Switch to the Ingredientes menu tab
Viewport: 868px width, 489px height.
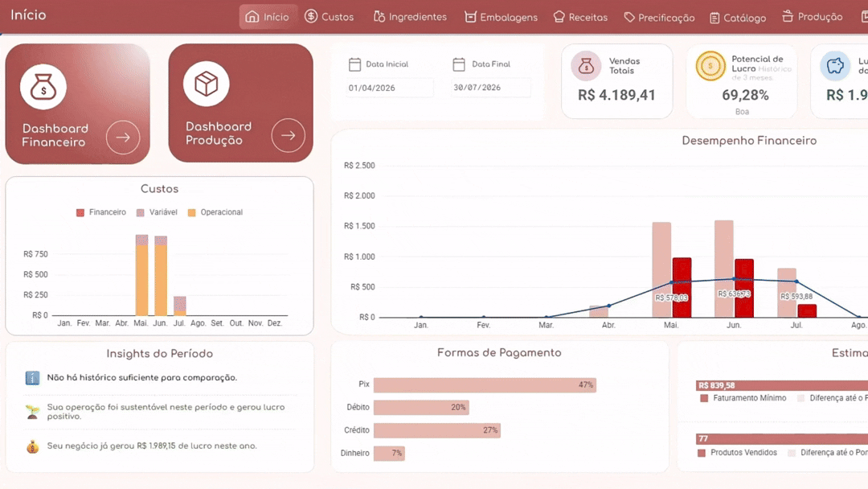[410, 17]
